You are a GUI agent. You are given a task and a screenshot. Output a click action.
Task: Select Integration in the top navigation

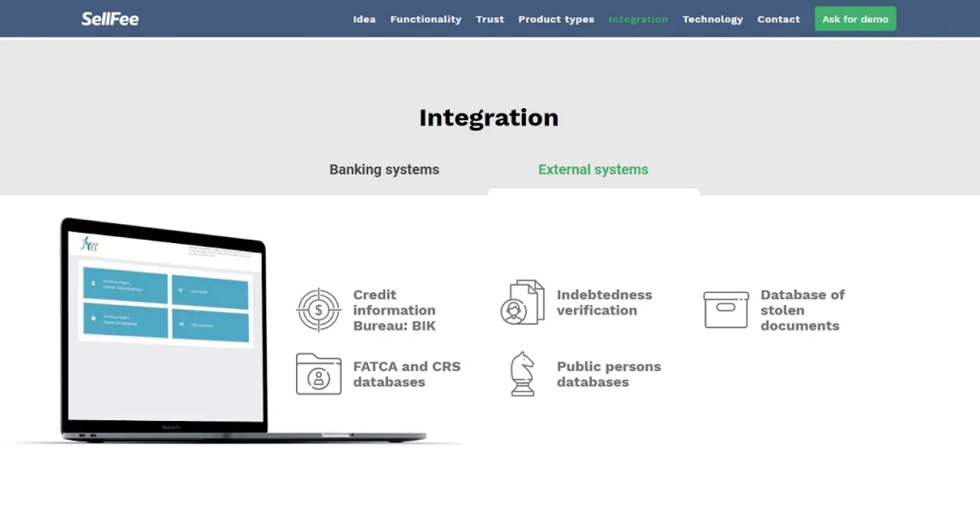pyautogui.click(x=638, y=19)
